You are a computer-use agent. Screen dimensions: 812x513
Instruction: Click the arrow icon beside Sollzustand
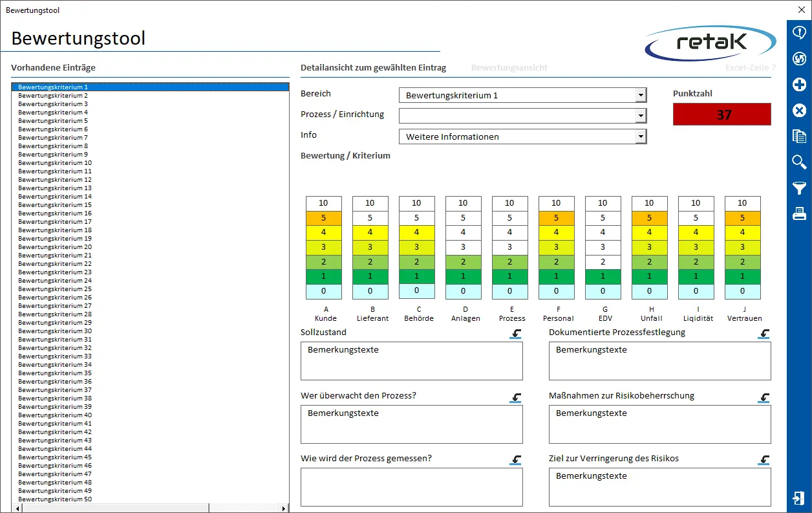tap(515, 334)
